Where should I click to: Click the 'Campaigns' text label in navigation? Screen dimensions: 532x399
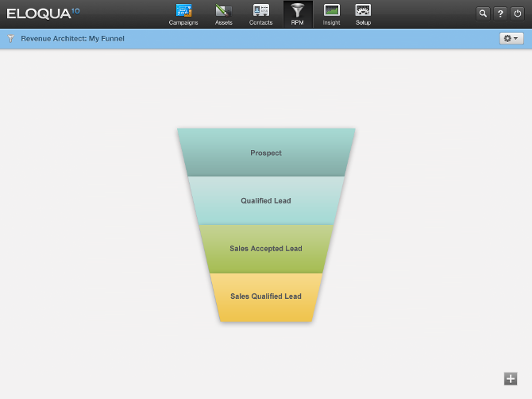[183, 23]
